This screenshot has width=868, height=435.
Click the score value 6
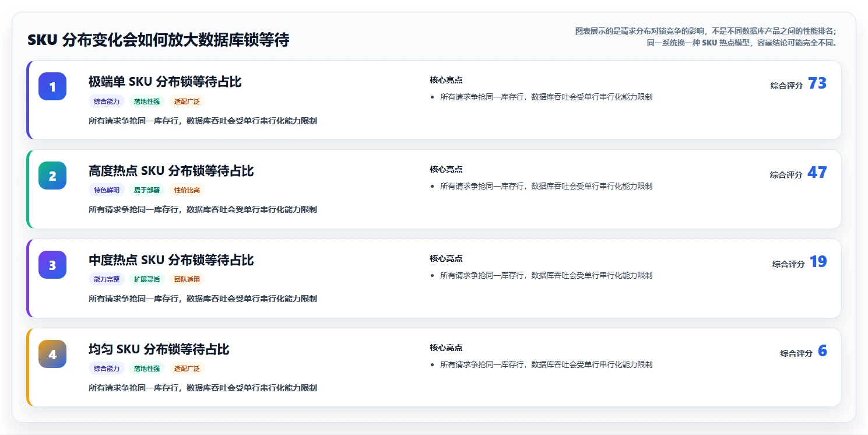(x=823, y=351)
